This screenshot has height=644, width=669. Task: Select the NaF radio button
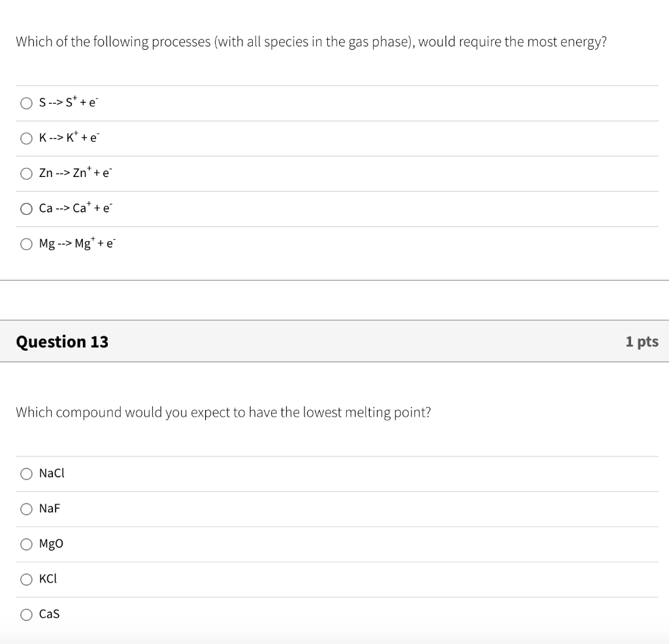(26, 509)
